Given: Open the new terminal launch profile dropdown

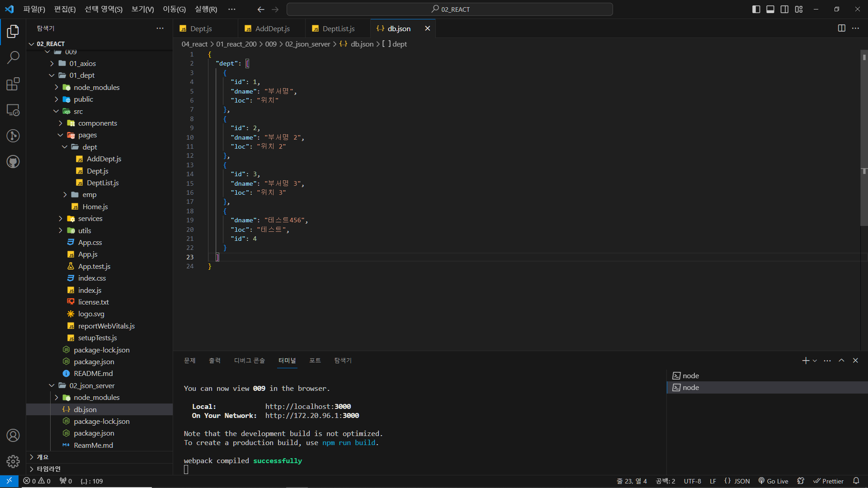Looking at the screenshot, I should pyautogui.click(x=815, y=361).
